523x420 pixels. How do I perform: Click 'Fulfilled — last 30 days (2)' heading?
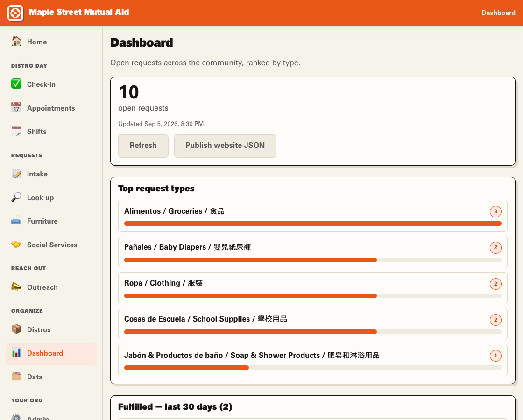[x=175, y=406]
